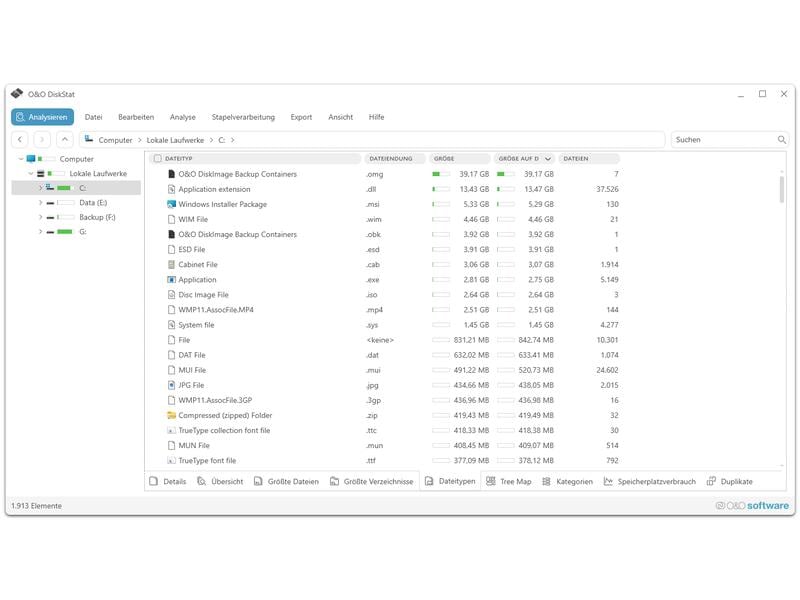Expand the Backup (F:) tree node

pos(40,217)
